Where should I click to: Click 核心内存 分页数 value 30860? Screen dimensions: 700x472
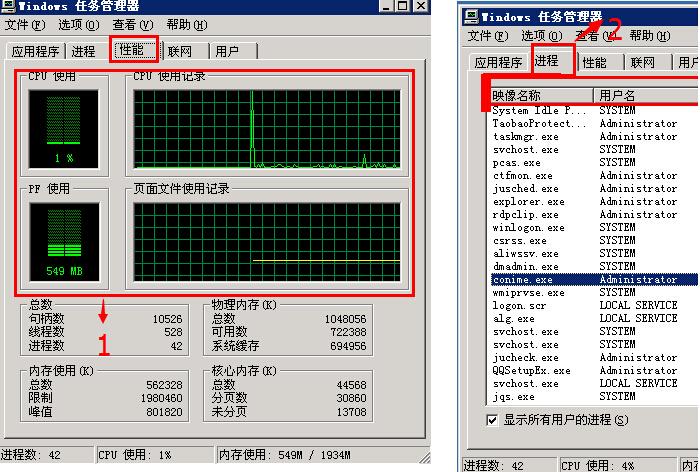(x=351, y=398)
